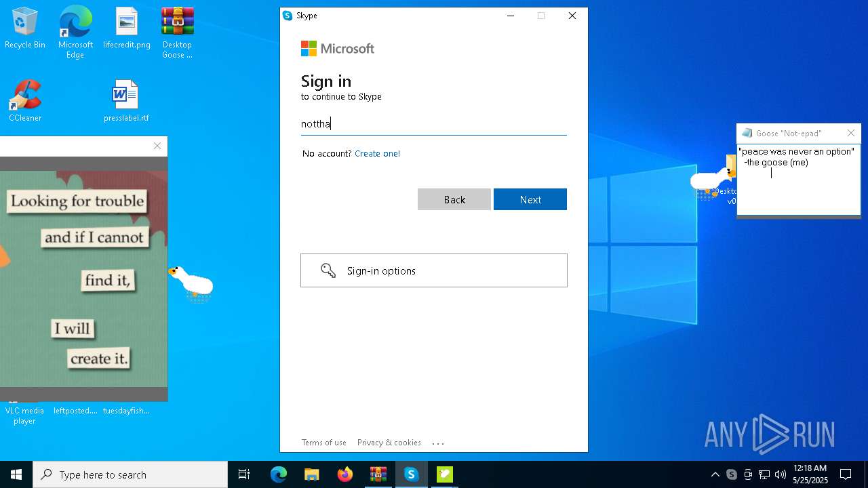Screen dimensions: 868x488
Task: Click inside the Goose Not-epad text area
Action: 799,180
